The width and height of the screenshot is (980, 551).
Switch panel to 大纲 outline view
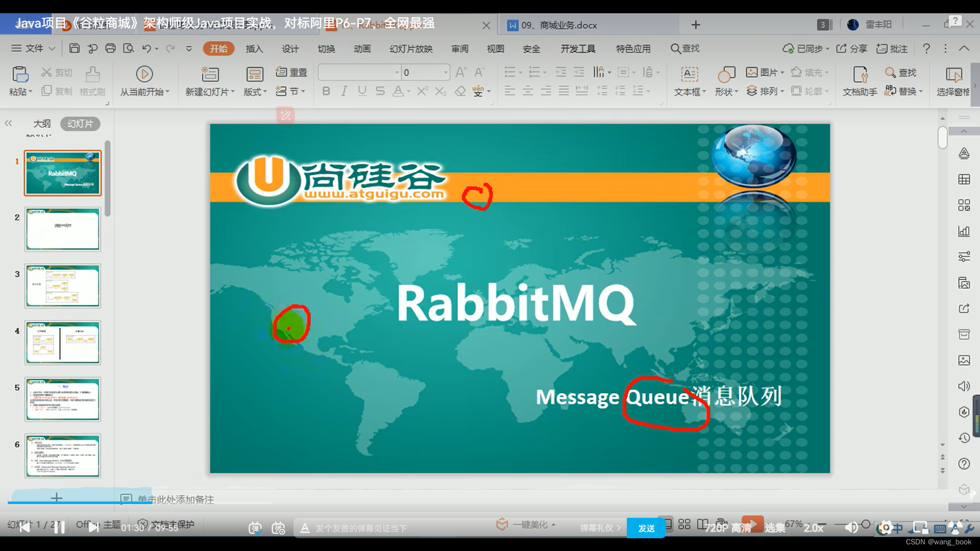(x=42, y=123)
